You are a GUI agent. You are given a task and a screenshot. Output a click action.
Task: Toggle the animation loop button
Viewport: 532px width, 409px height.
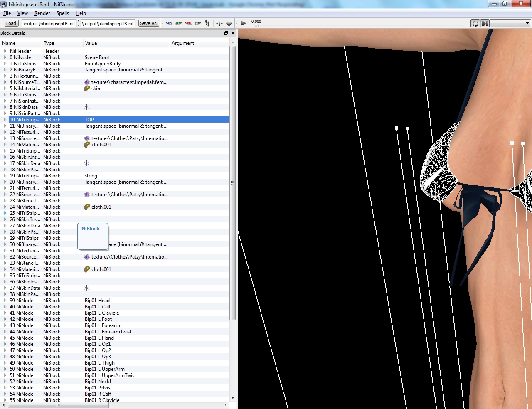(475, 23)
